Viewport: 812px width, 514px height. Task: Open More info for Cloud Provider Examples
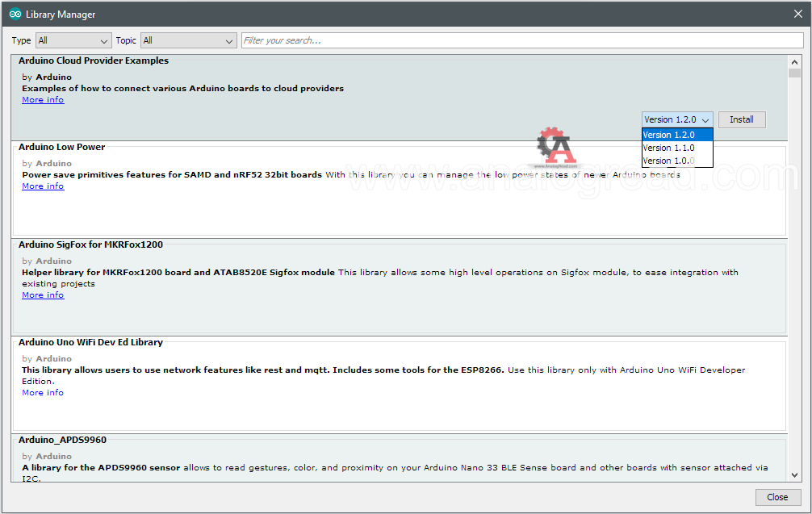pyautogui.click(x=43, y=100)
